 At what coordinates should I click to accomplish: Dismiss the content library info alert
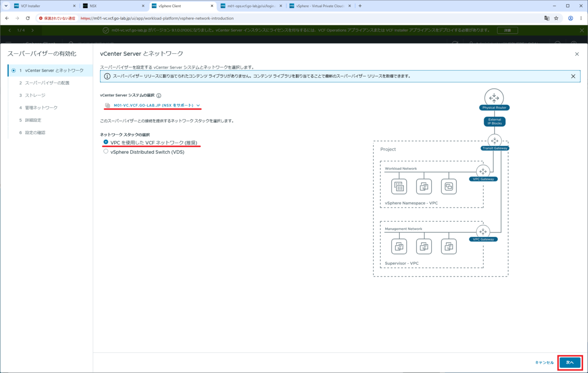(x=573, y=76)
